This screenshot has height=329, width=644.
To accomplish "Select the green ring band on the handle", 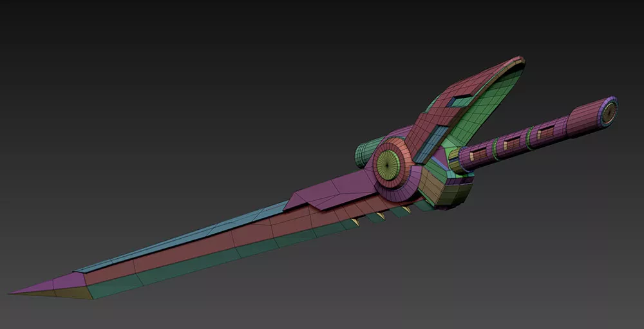I will point(529,136).
